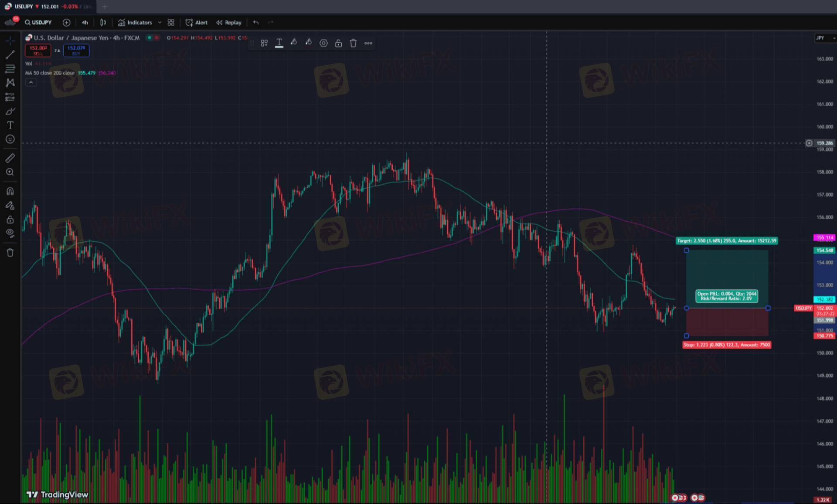Open the emoji stickers tool
The height and width of the screenshot is (504, 837).
coord(10,139)
